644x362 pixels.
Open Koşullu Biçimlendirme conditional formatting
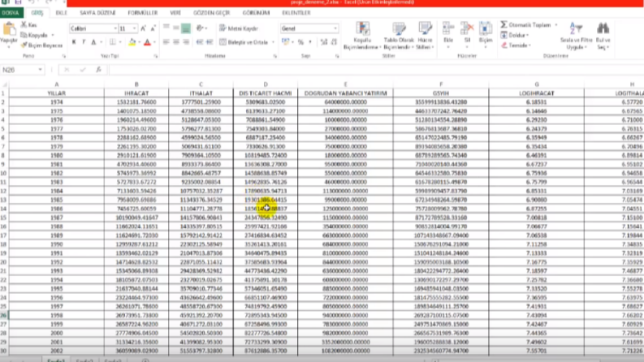[x=362, y=36]
